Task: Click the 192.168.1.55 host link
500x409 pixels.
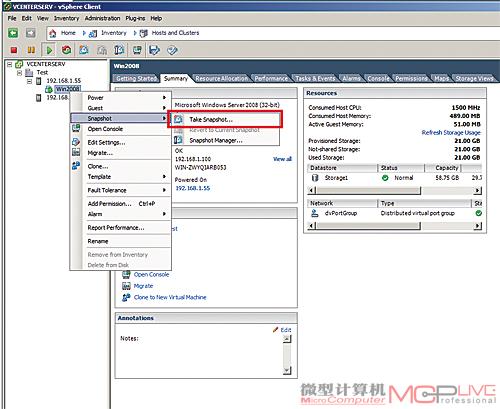Action: pos(193,188)
